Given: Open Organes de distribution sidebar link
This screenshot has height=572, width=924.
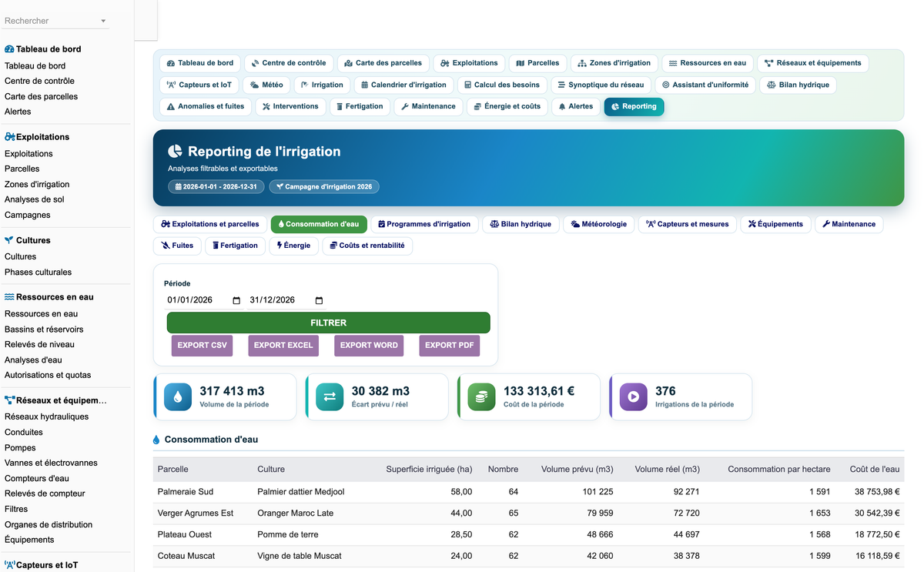Looking at the screenshot, I should click(x=49, y=524).
